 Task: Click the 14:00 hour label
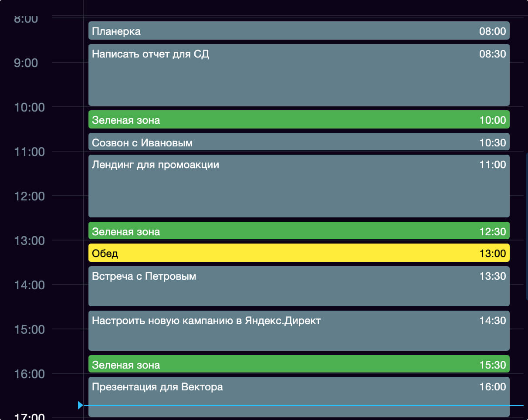point(30,285)
